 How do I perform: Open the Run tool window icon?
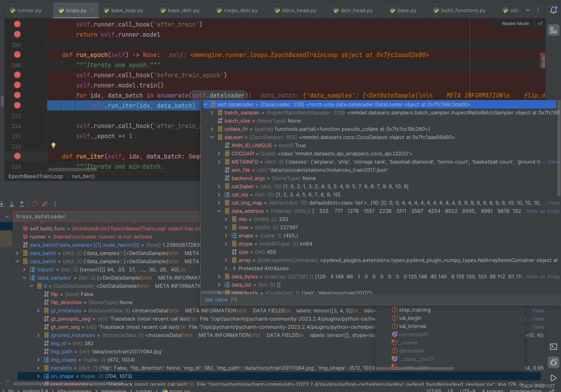pos(553,378)
